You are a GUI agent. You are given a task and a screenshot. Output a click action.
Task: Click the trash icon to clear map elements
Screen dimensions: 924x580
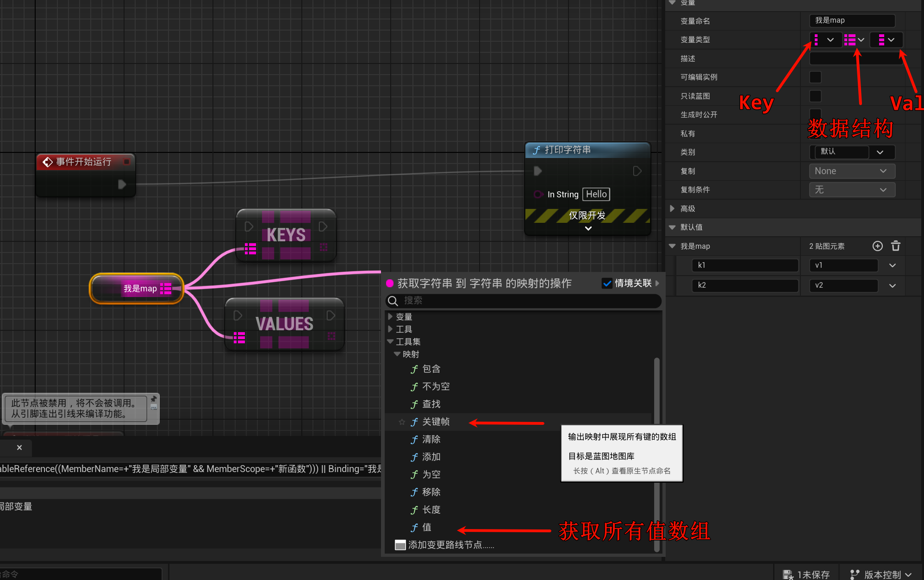click(896, 246)
